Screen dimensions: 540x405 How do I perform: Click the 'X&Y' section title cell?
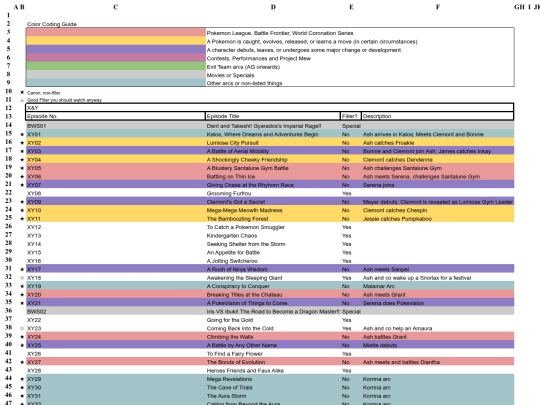click(x=270, y=108)
